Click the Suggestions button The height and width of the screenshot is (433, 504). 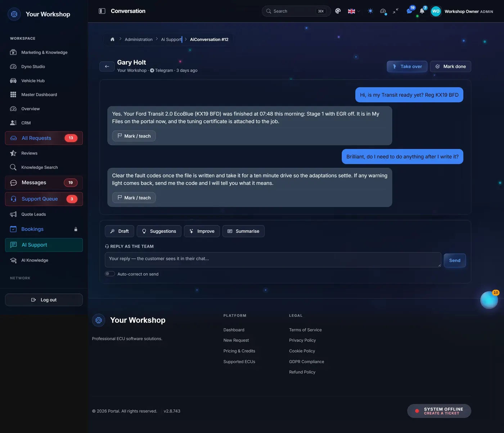pos(159,231)
